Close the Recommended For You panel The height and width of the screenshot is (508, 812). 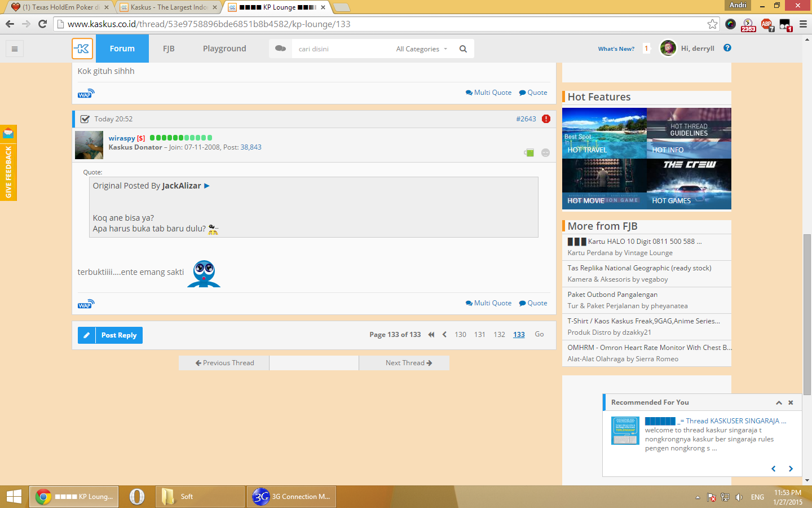coord(791,402)
